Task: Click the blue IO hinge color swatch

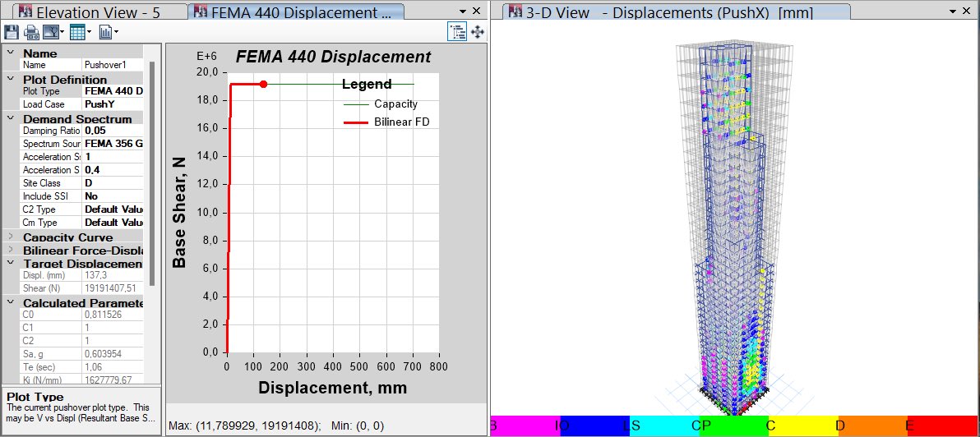Action: [x=595, y=425]
